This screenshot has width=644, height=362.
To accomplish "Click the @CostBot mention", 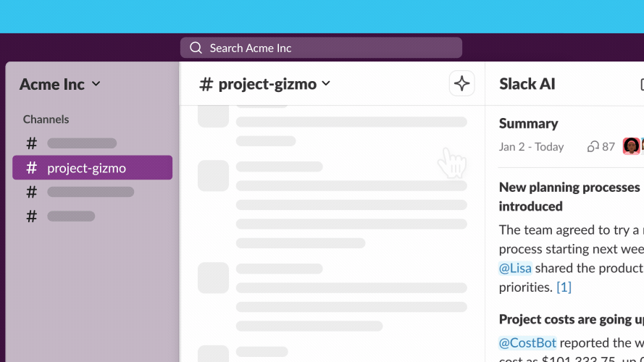I will pos(527,342).
